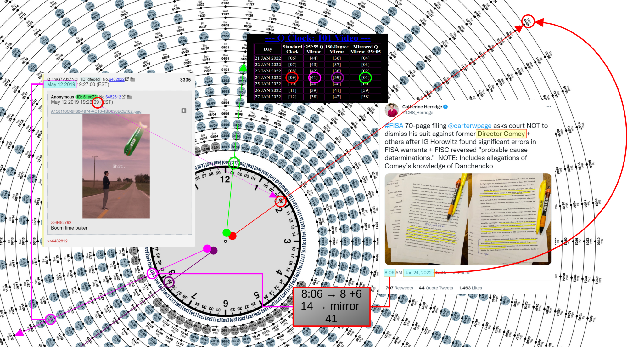Click the #FISA hashtag in the tweet
This screenshot has height=347, width=644.
pos(394,126)
